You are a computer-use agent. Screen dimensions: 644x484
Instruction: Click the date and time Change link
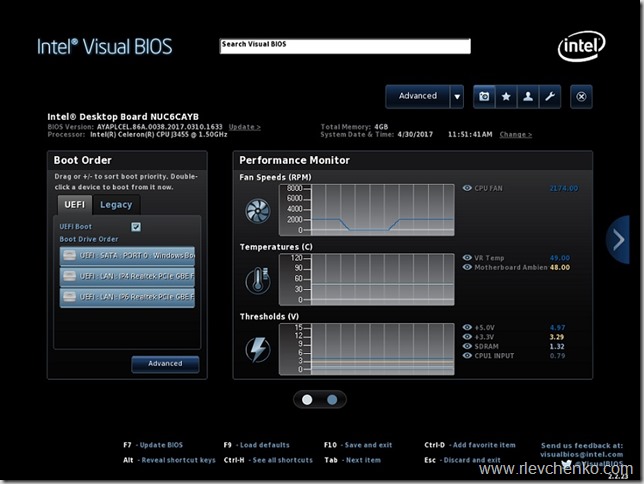click(515, 134)
